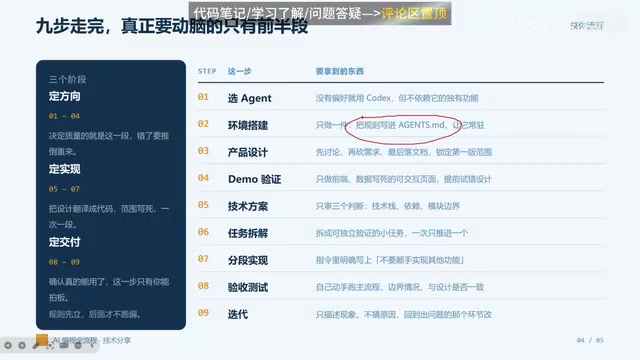Click the 只描述现象、不猜原因 description

(x=404, y=314)
